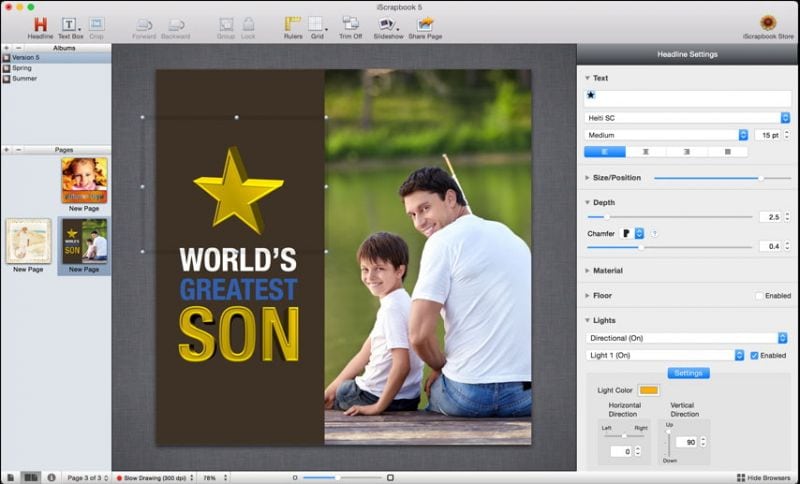Open the info icon in status bar

[x=52, y=478]
